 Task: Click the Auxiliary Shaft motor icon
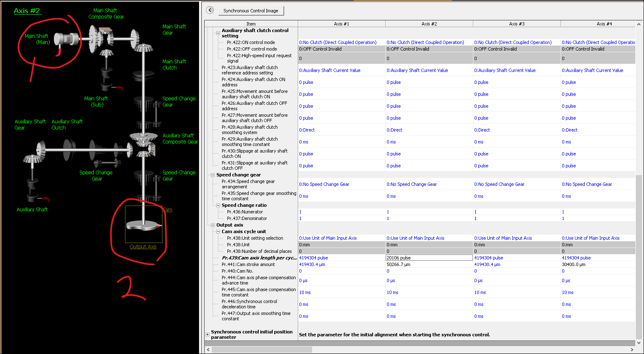(36, 190)
